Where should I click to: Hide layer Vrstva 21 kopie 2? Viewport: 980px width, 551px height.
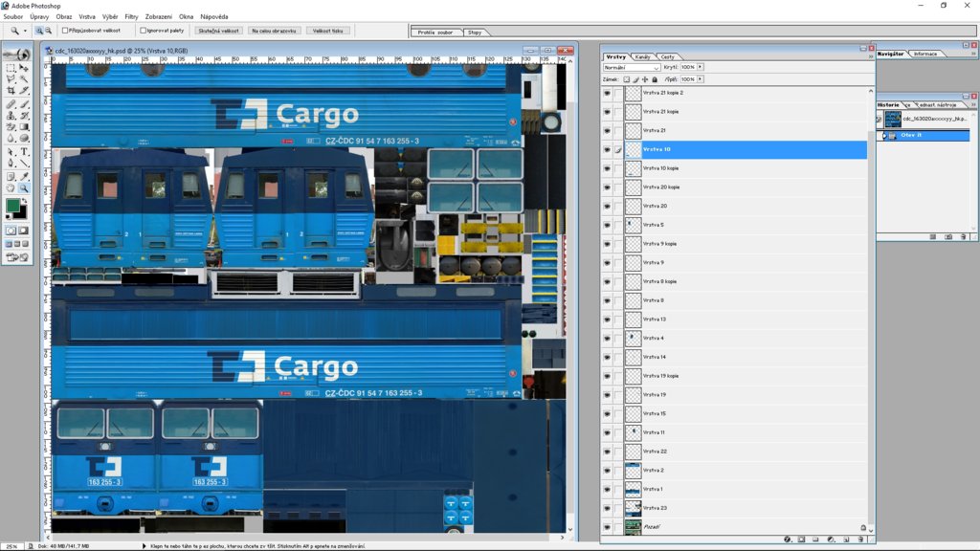pyautogui.click(x=607, y=93)
